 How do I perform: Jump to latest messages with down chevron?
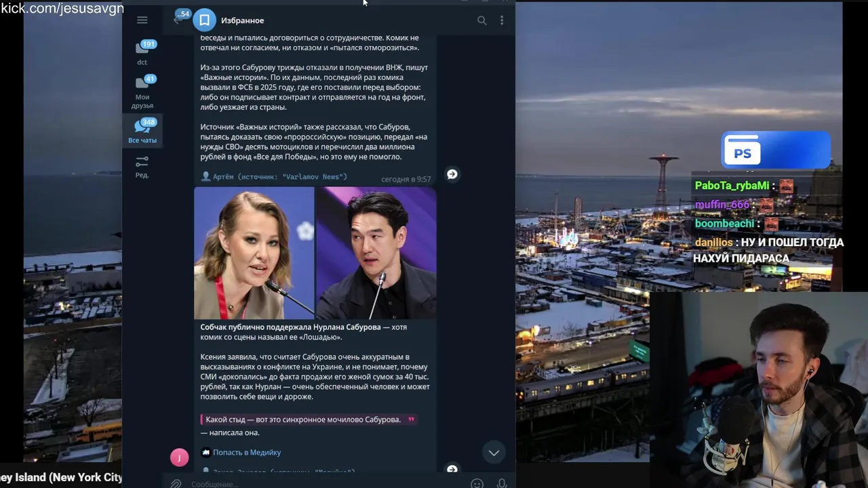pos(494,452)
